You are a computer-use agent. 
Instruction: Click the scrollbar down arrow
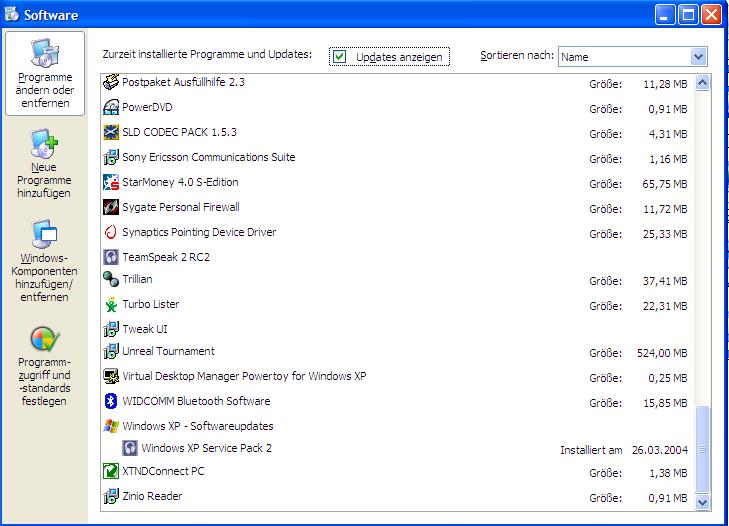pos(702,502)
